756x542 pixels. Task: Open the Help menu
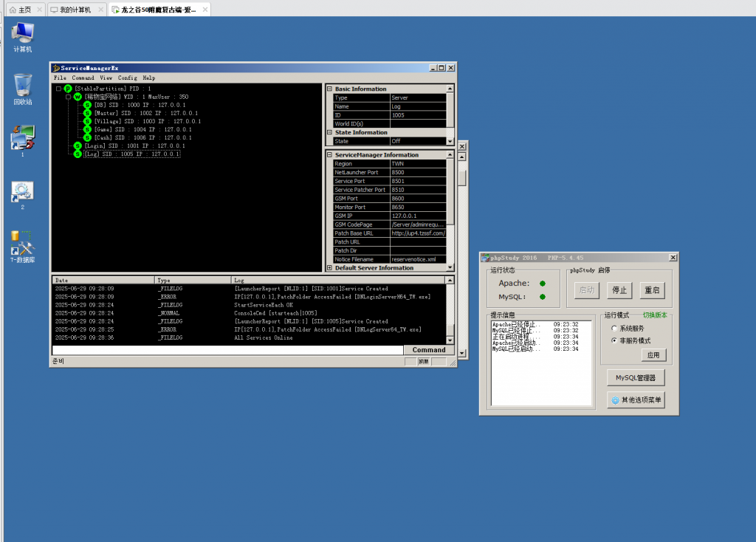pos(149,78)
